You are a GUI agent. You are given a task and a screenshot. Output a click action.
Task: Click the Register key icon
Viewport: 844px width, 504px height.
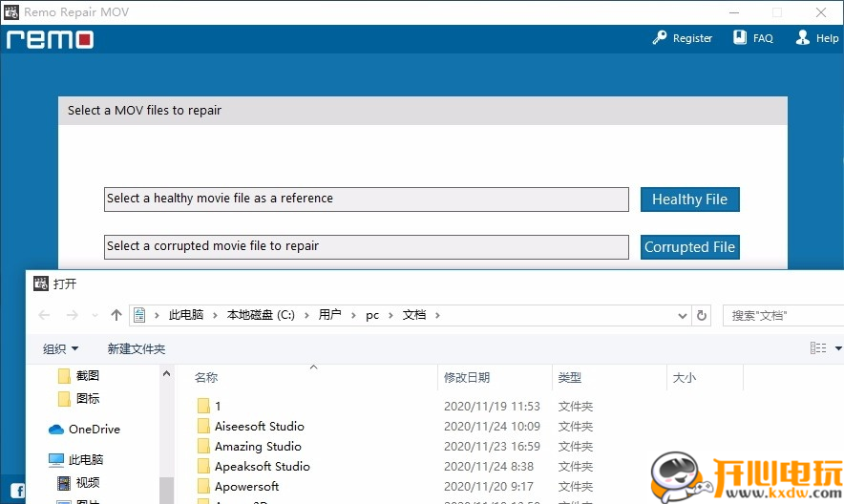point(660,38)
